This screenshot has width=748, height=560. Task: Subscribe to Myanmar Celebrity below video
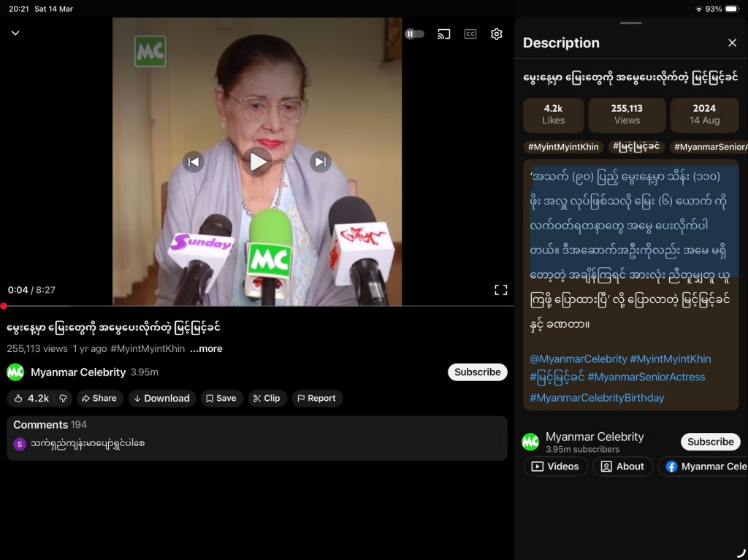(x=477, y=372)
